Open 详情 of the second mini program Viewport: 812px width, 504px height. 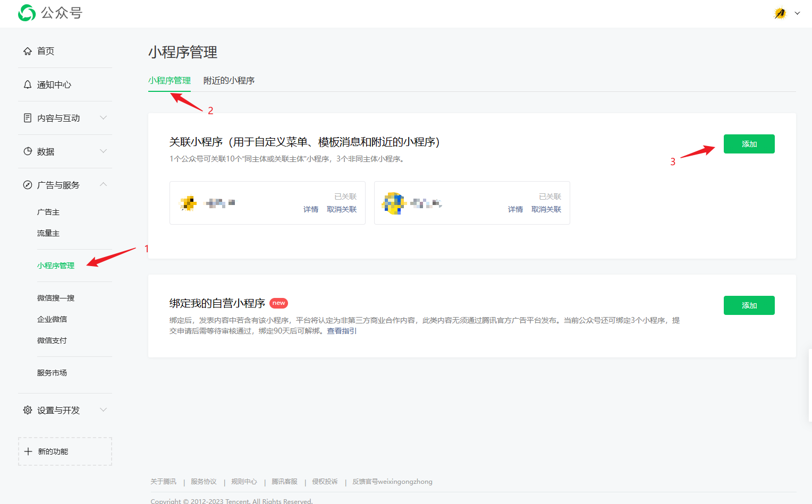pyautogui.click(x=515, y=209)
